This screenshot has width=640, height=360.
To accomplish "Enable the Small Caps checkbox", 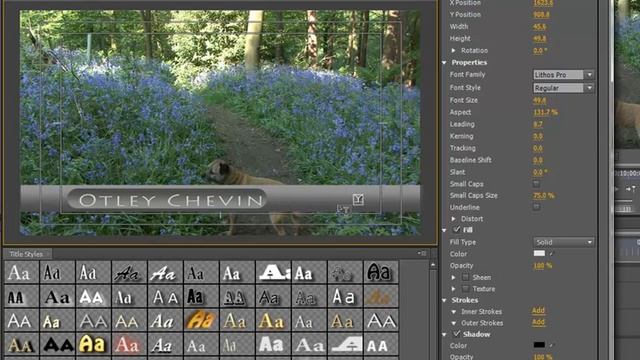I will pos(536,184).
